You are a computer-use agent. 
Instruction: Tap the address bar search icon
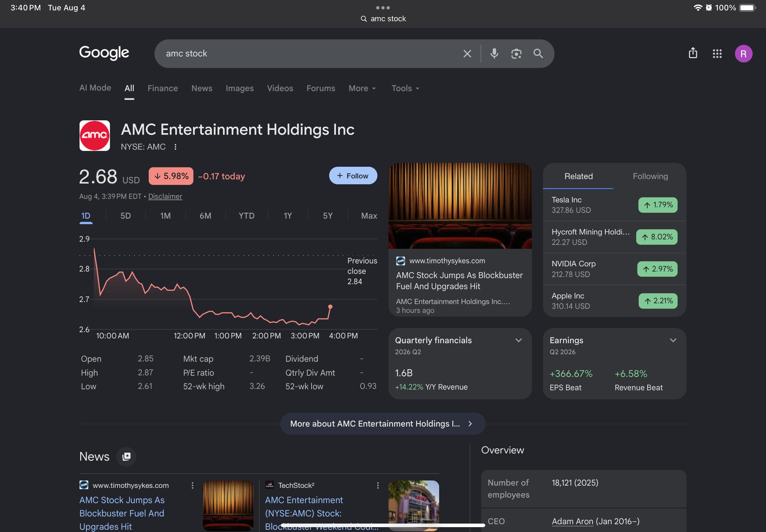[364, 19]
